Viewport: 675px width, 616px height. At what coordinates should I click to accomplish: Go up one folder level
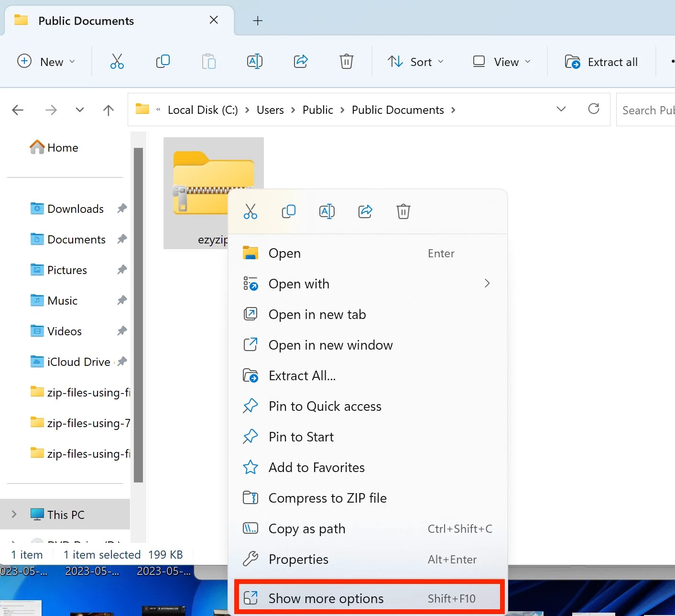click(x=109, y=110)
